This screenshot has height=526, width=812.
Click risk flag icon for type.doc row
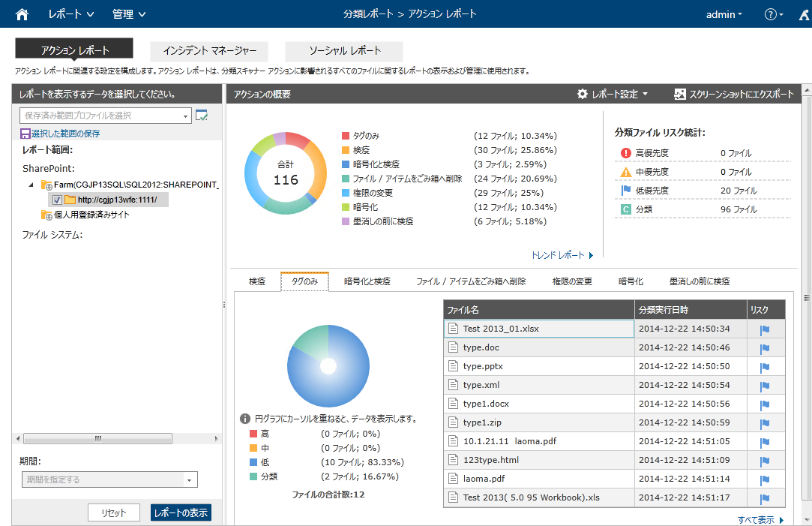click(765, 349)
